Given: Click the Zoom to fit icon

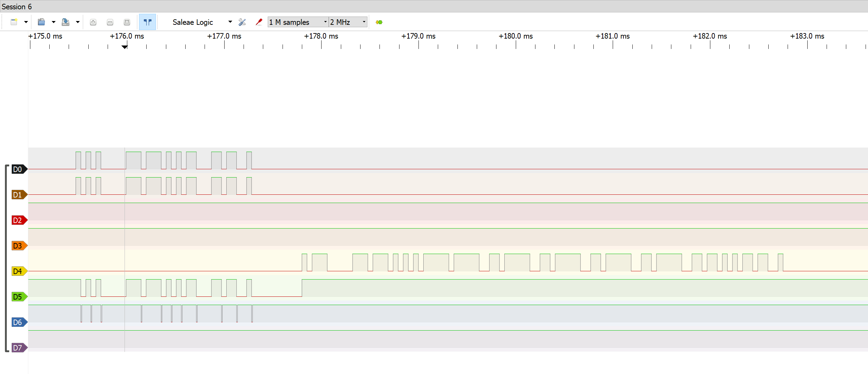Looking at the screenshot, I should (127, 22).
